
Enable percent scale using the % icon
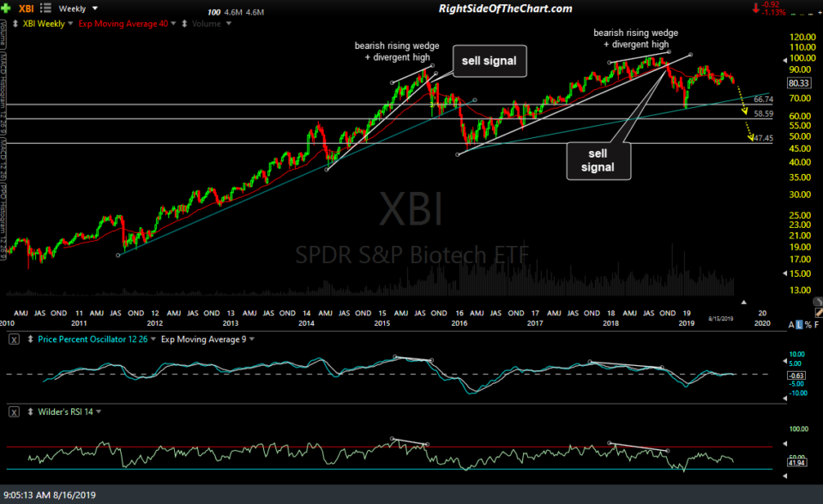click(808, 324)
